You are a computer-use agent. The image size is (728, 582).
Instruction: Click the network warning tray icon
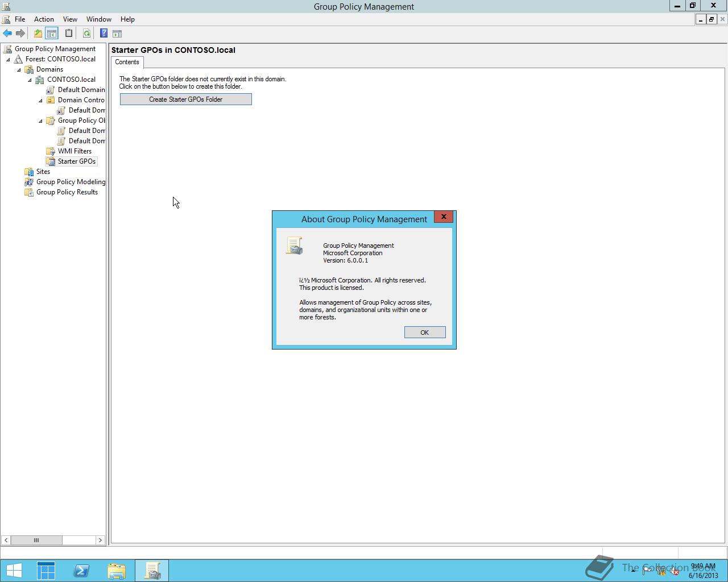point(661,571)
